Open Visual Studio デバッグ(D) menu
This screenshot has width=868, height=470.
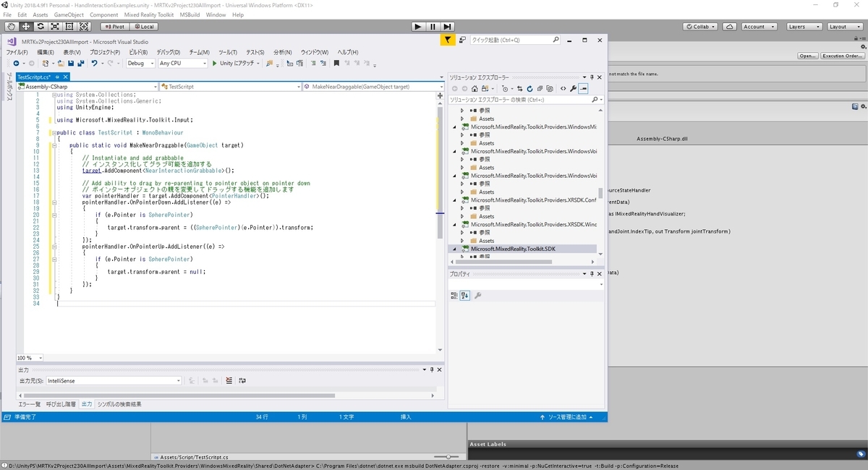(x=168, y=52)
